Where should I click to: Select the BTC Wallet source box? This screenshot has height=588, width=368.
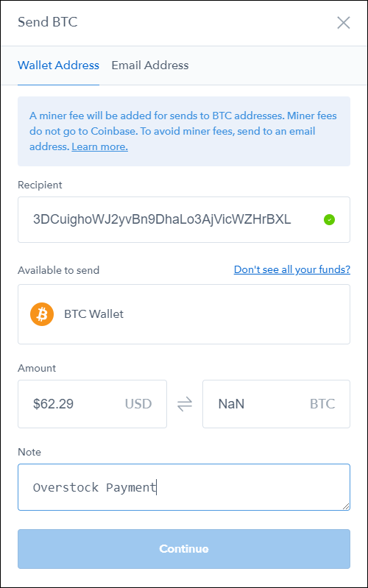[x=184, y=314]
